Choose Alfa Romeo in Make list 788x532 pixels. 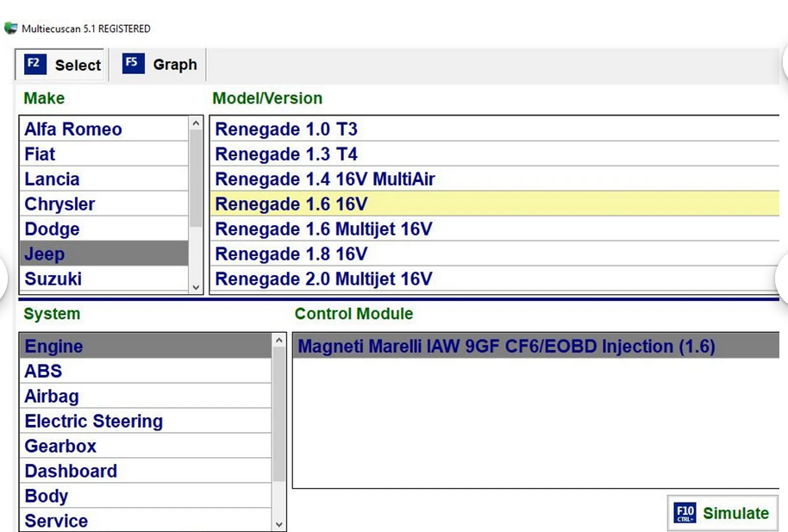coord(104,128)
